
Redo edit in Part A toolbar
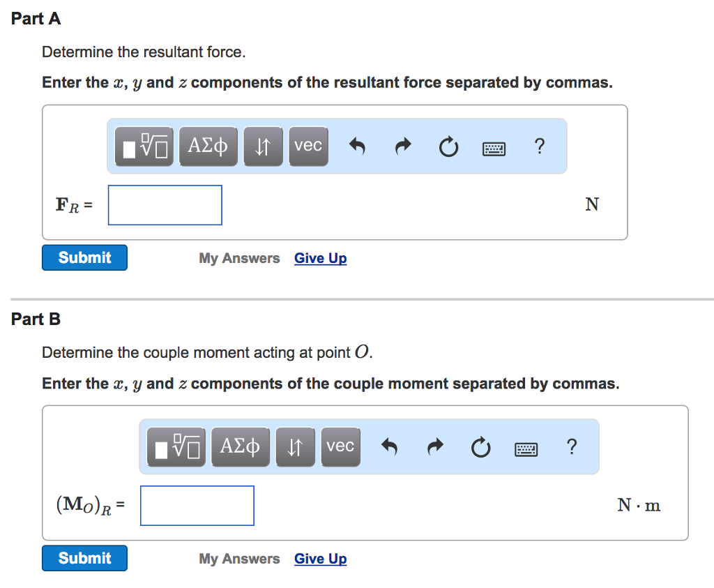(x=403, y=146)
